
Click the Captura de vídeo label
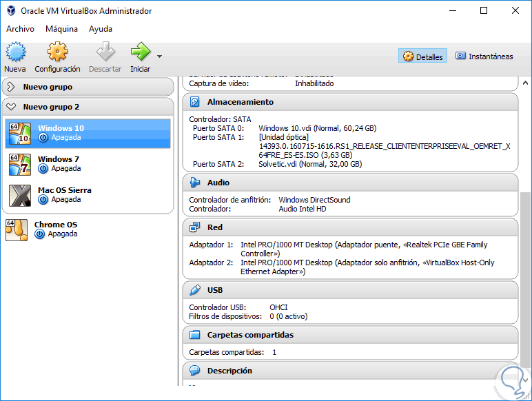[219, 83]
